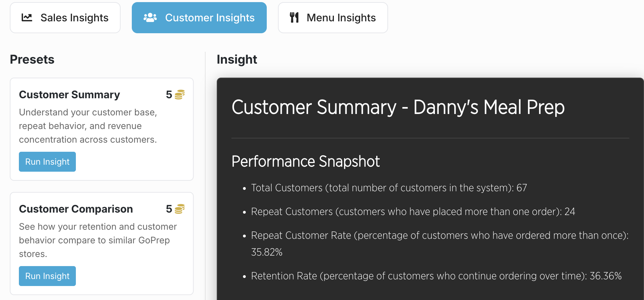Switch to the Menu Insights tab
The image size is (644, 300).
[x=333, y=18]
